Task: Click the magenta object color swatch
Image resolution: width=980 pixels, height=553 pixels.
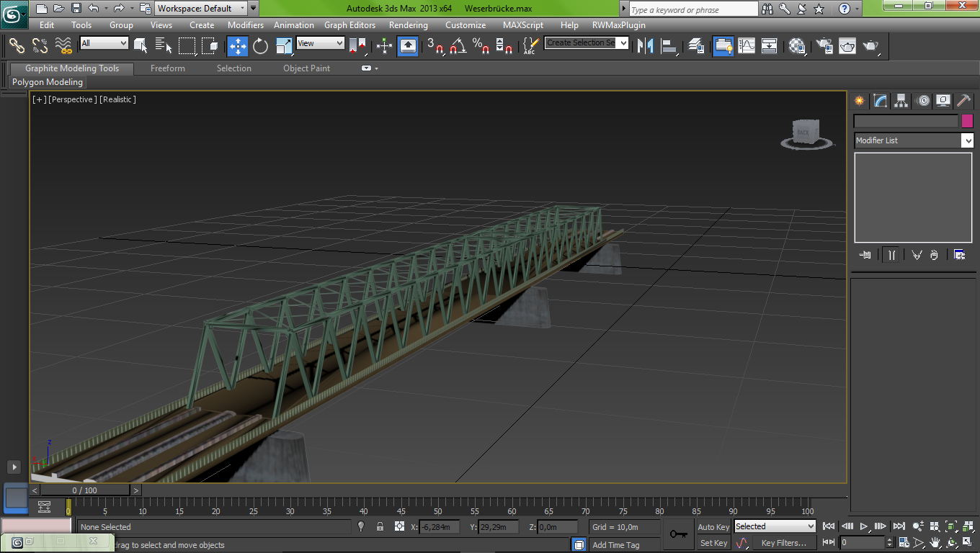Action: tap(967, 121)
